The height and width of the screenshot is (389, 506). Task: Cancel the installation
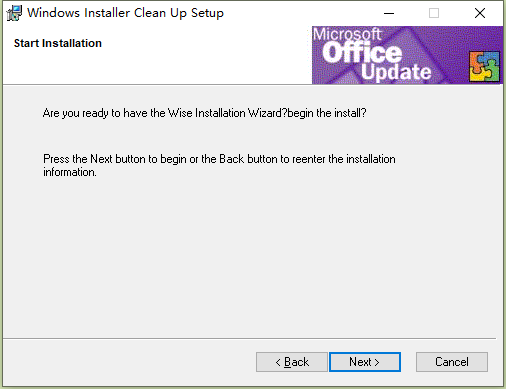coord(452,362)
